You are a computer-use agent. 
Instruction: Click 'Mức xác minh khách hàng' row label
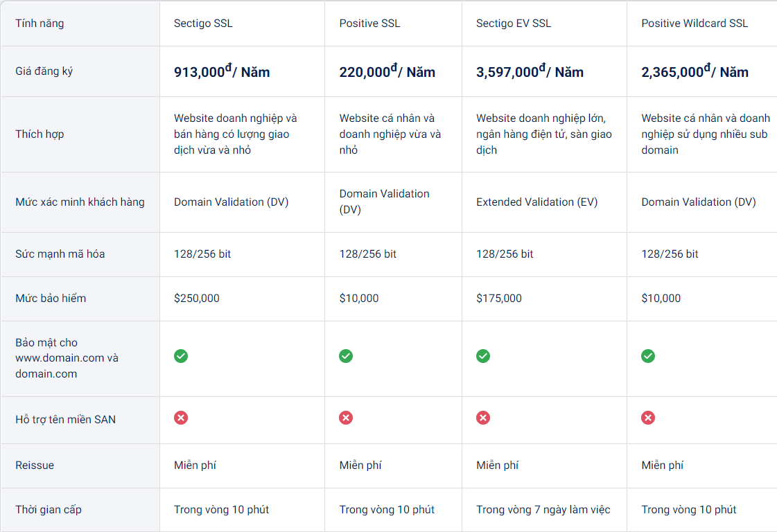(80, 202)
